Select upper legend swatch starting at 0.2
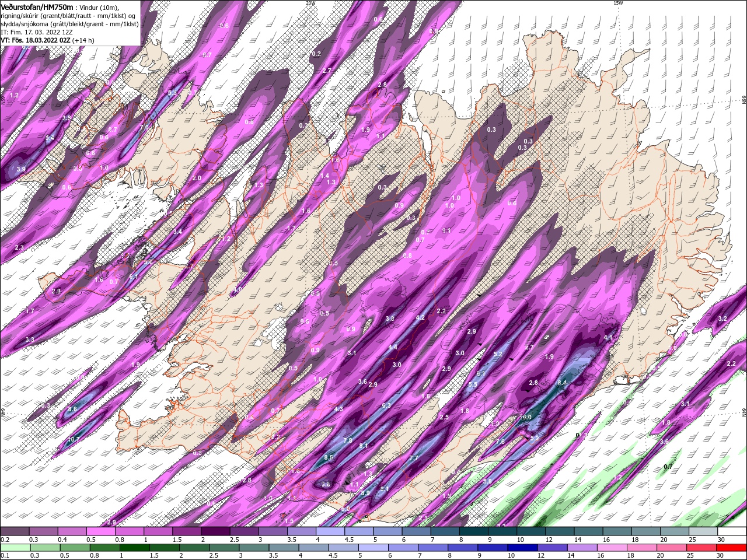 coord(15,531)
